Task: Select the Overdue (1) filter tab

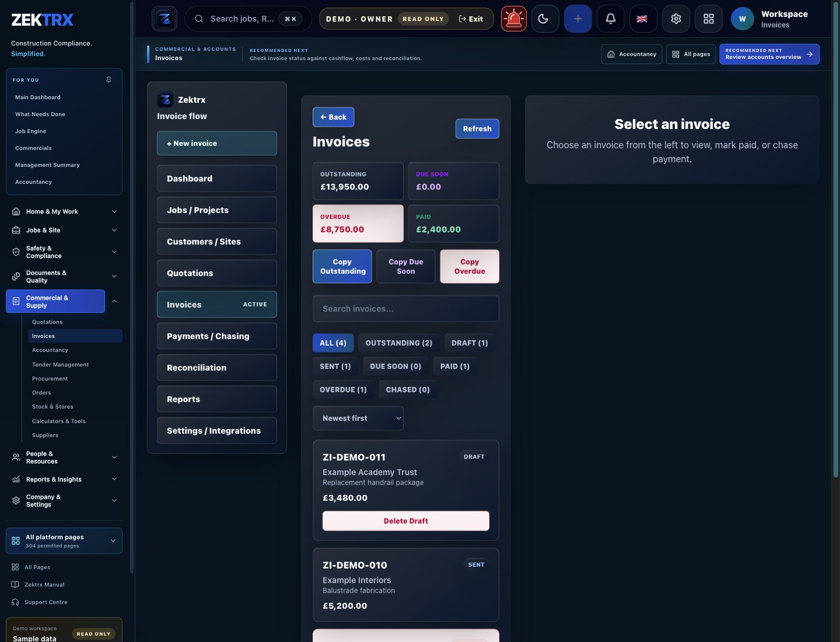Action: 343,390
